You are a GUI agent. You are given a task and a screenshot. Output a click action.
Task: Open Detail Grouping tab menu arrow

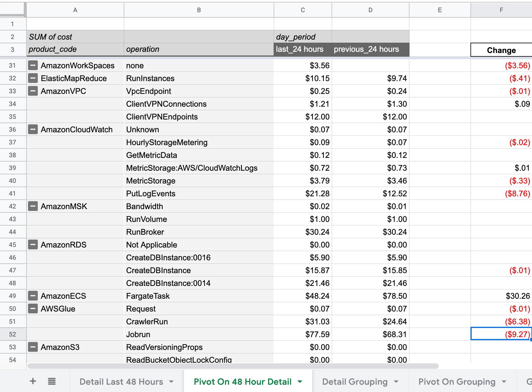(x=396, y=382)
